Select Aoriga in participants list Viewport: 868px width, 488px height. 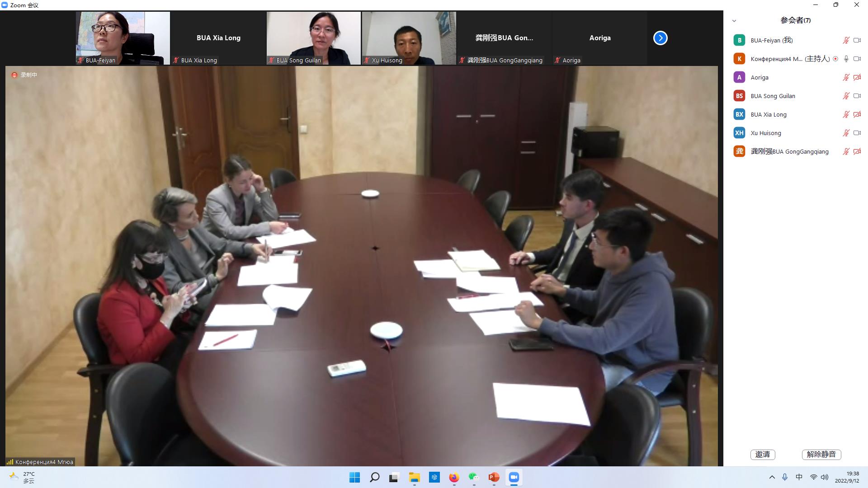(759, 77)
